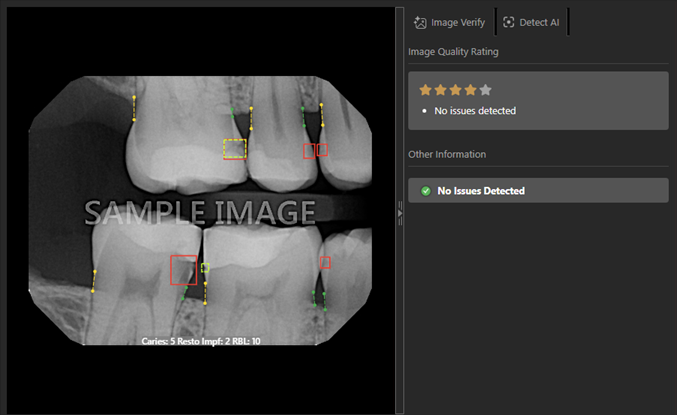Click the yellow bone level line at upper left molar
This screenshot has width=677, height=415.
click(134, 108)
